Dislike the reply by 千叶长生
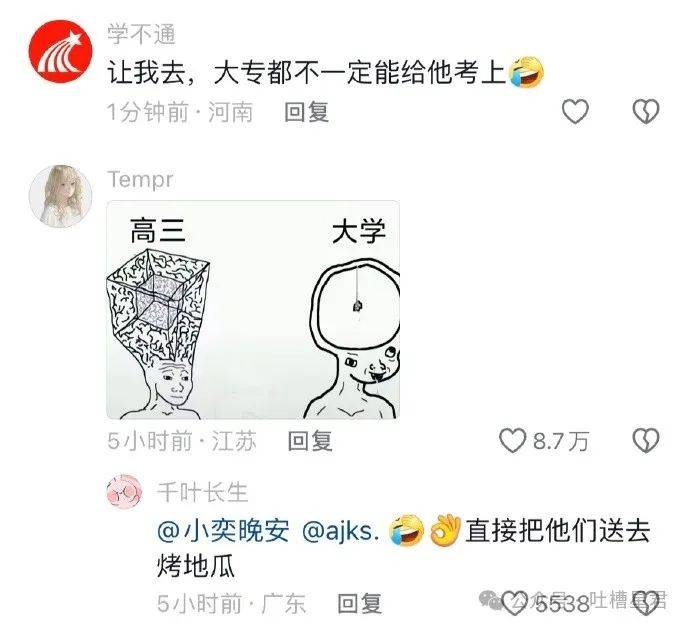The height and width of the screenshot is (628, 690). tap(646, 603)
